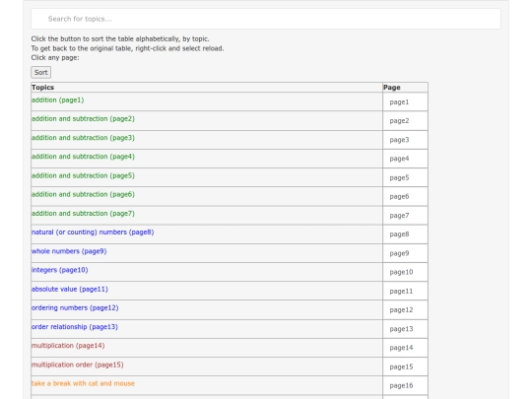532x399 pixels.
Task: Open 'addition and subtraction (page3)' link
Action: [83, 138]
